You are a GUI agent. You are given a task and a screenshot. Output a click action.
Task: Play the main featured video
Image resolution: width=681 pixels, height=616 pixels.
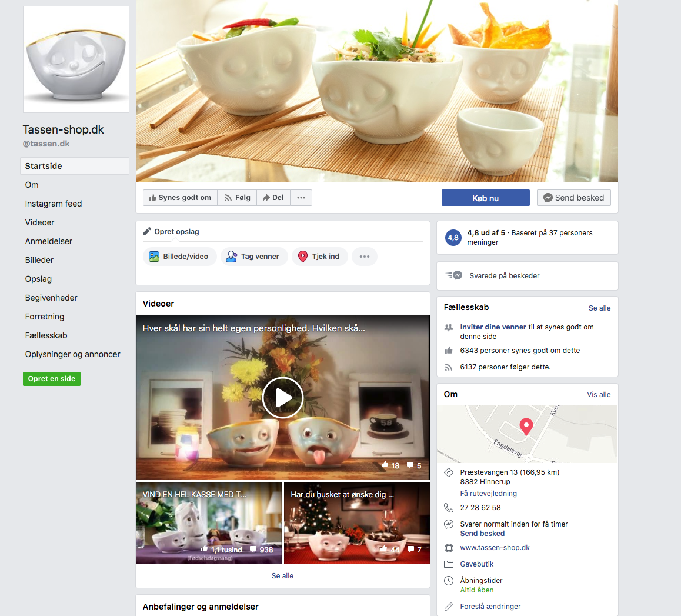tap(282, 398)
